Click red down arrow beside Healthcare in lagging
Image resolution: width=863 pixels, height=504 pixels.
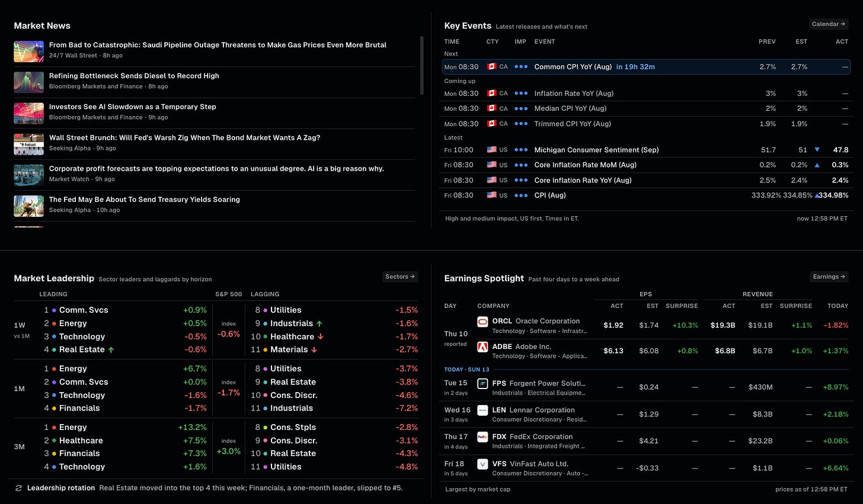point(321,337)
